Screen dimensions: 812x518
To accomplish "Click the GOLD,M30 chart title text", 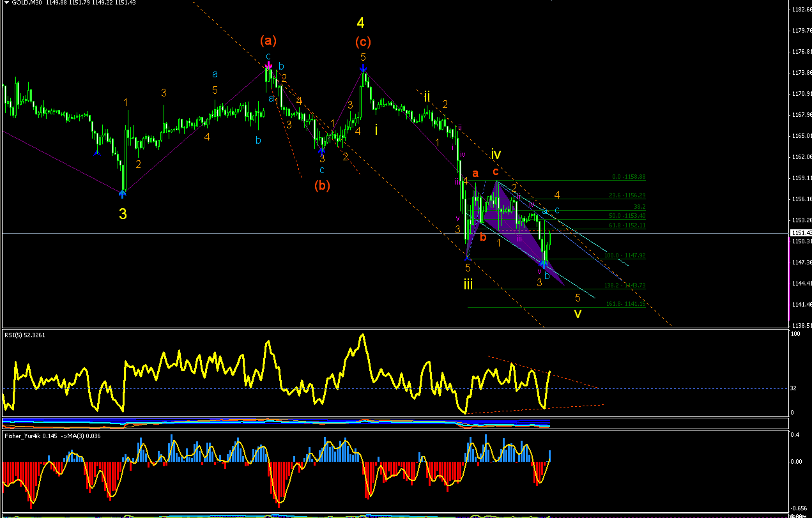I will [22, 3].
